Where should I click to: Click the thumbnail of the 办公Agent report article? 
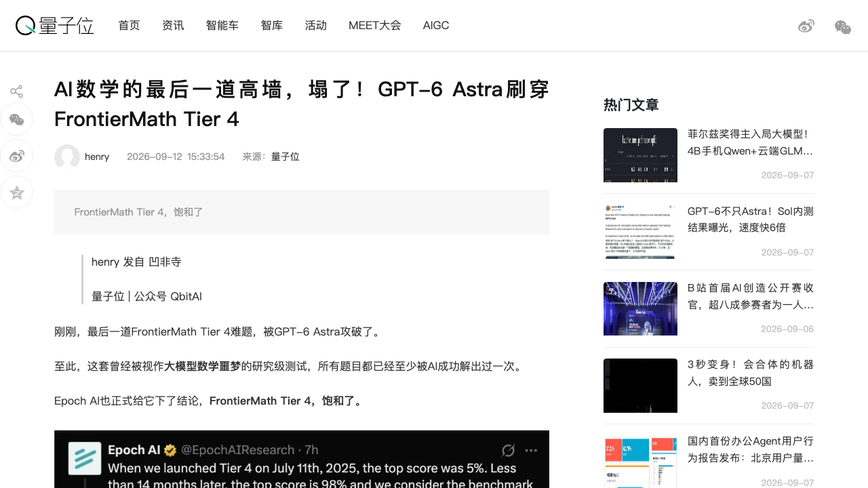tap(640, 462)
